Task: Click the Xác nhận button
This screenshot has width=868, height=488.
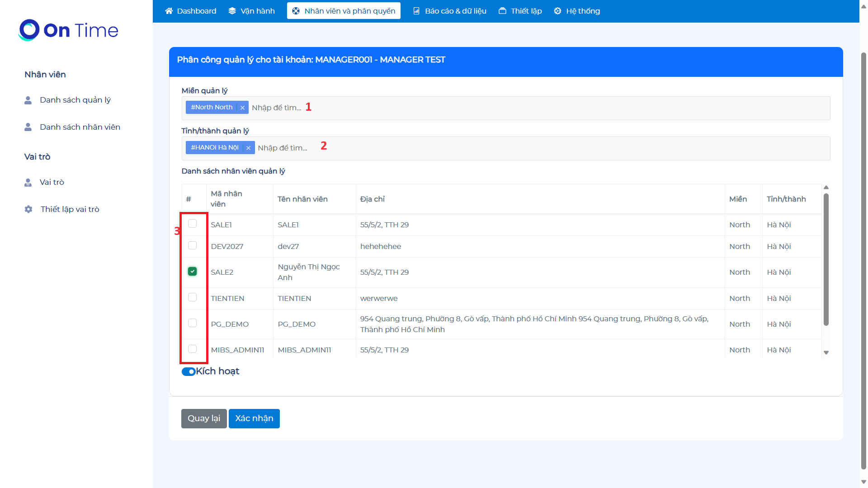Action: click(254, 418)
